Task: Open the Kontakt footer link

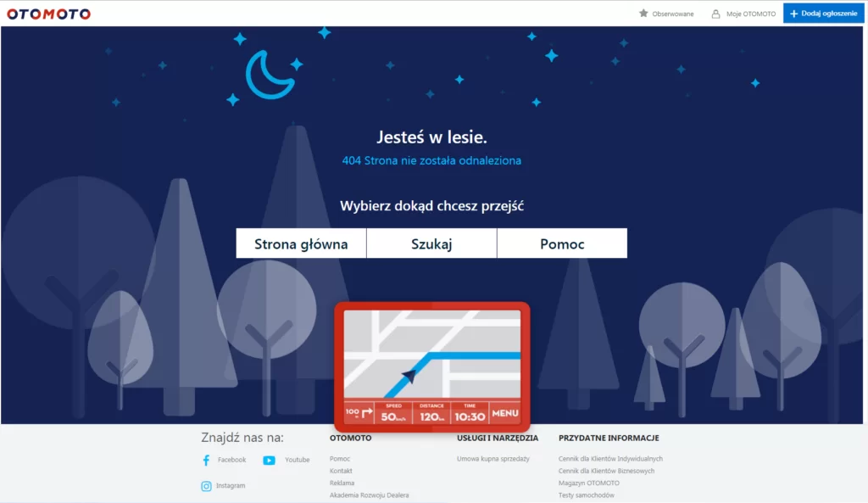Action: point(341,471)
